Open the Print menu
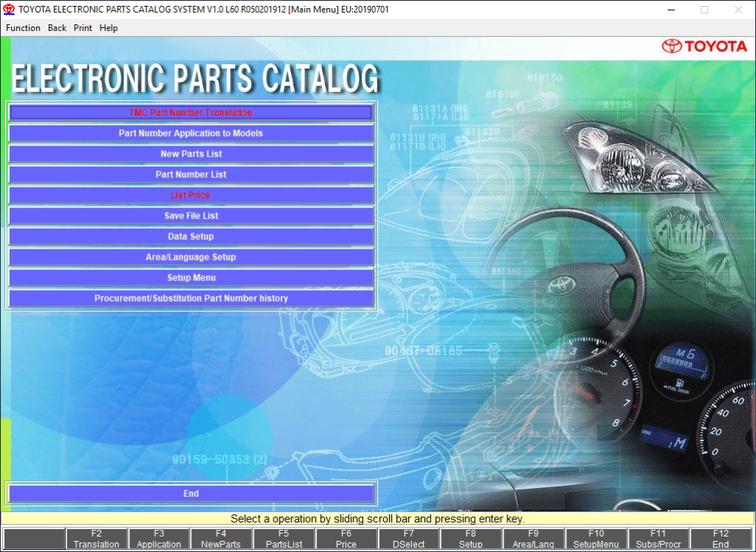This screenshot has width=756, height=552. click(83, 27)
